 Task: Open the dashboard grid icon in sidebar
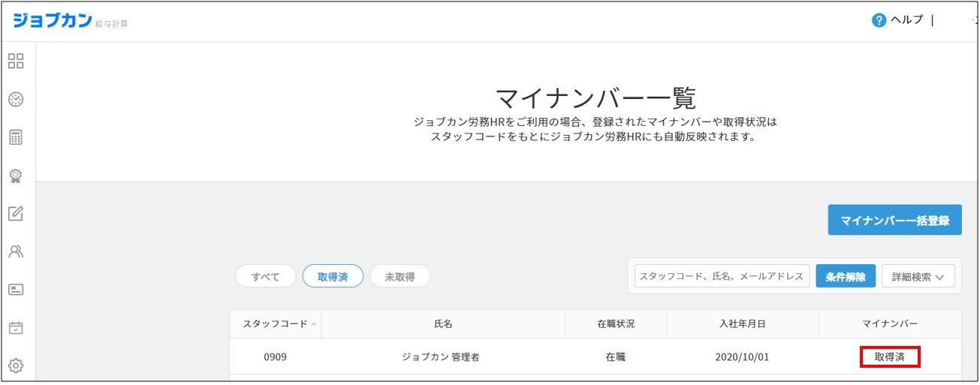pyautogui.click(x=16, y=62)
